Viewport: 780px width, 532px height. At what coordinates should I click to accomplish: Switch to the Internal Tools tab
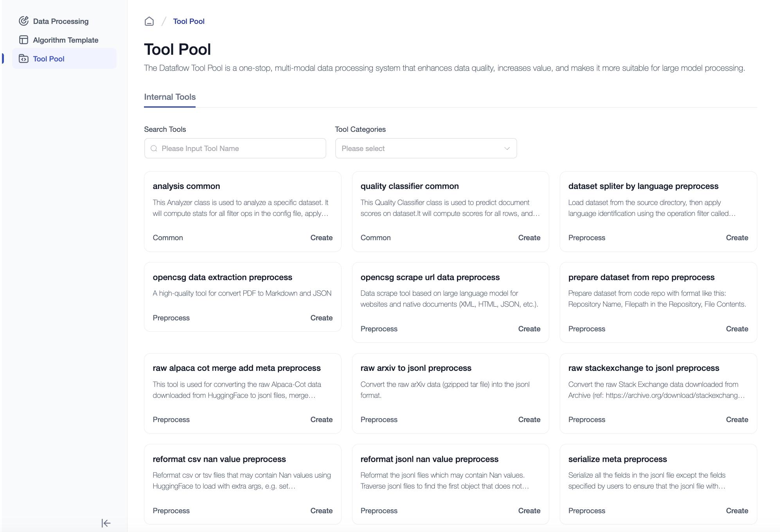170,97
